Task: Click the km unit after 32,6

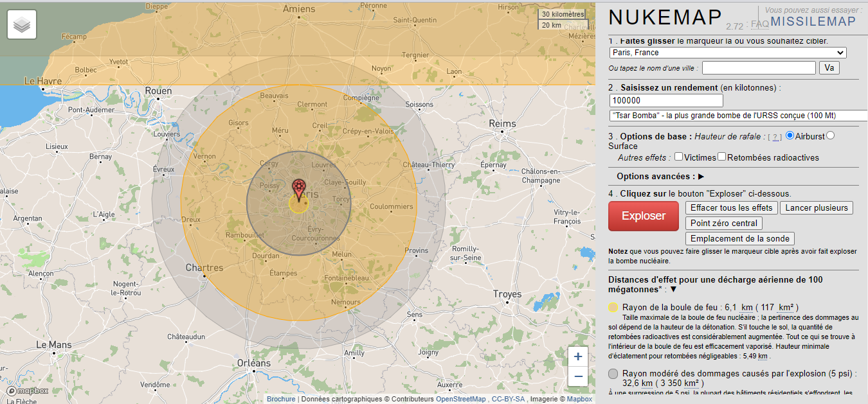Action: click(646, 383)
